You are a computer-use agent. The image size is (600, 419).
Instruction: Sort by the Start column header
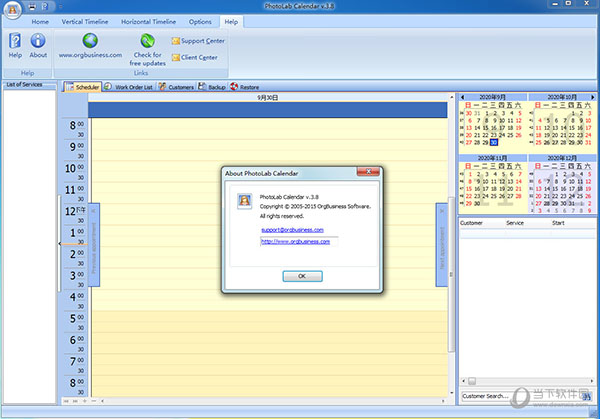pos(558,223)
